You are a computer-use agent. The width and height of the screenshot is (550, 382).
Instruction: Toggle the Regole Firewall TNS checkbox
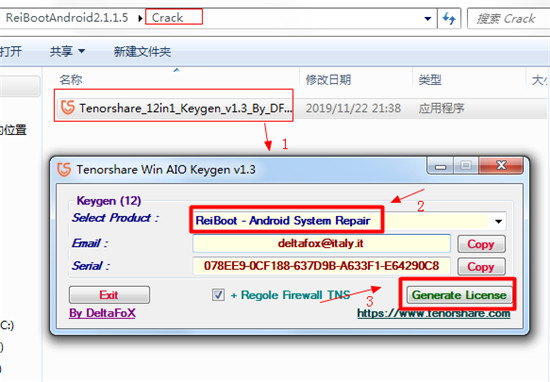[x=218, y=295]
